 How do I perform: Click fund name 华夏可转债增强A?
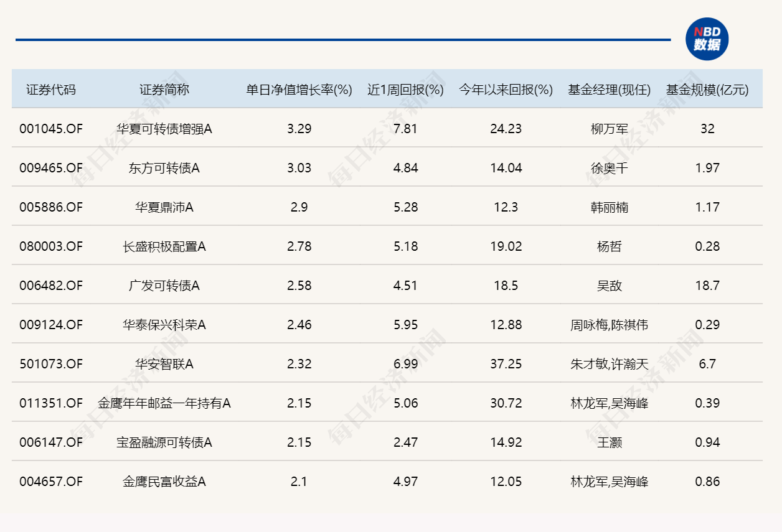[164, 129]
